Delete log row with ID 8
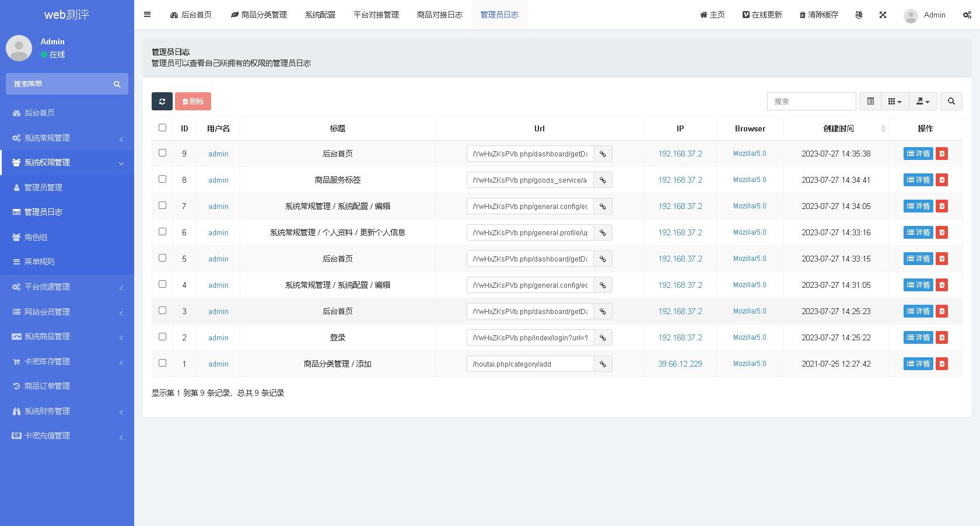 tap(942, 180)
